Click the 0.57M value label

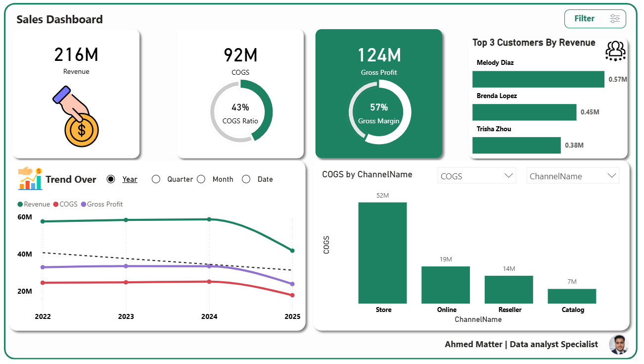coord(618,79)
